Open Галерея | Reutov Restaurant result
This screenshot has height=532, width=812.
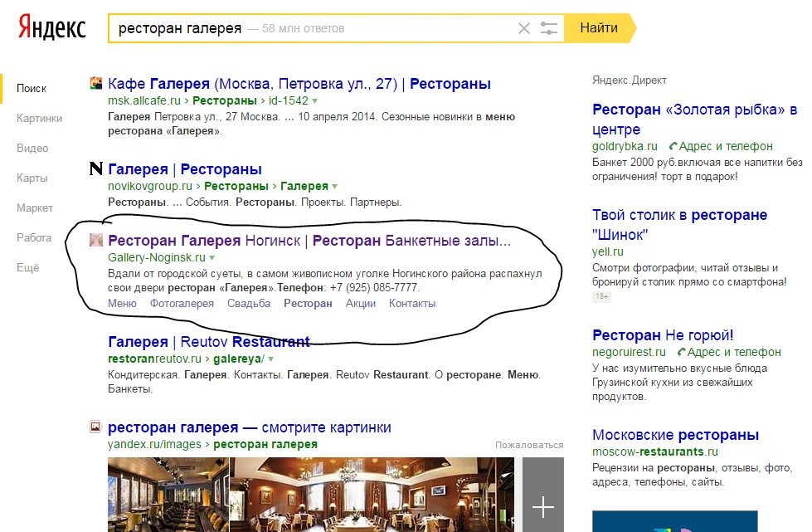tap(209, 341)
